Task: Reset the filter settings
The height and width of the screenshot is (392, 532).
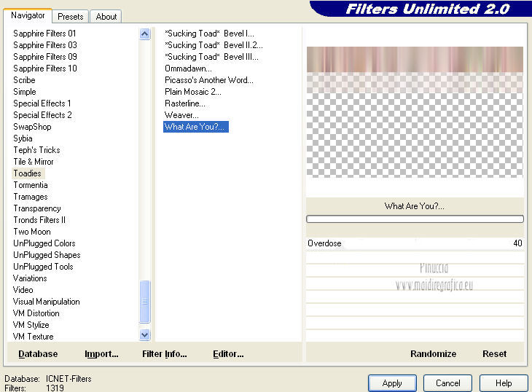Action: tap(494, 354)
